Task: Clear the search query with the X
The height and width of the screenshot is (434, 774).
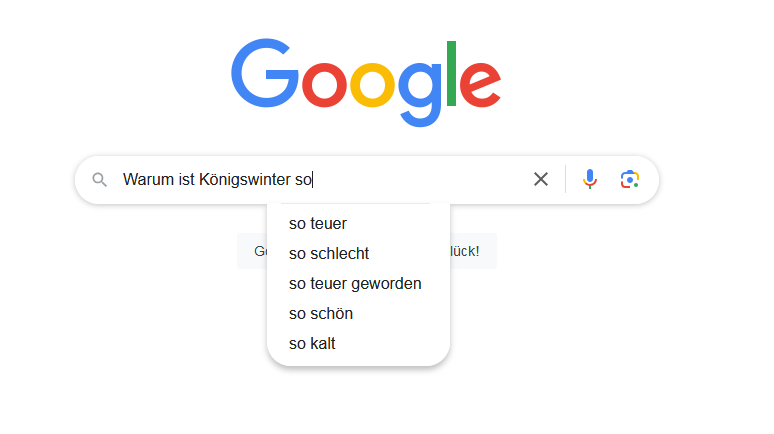Action: click(541, 179)
